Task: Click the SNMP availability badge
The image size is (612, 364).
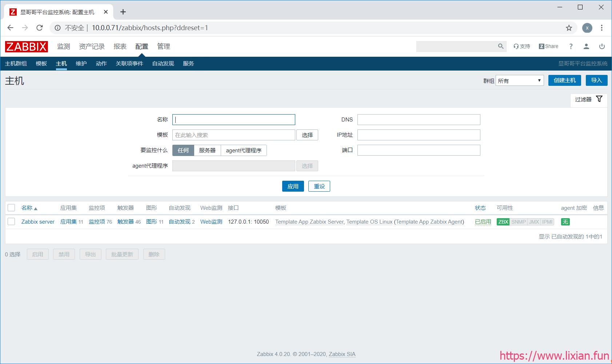Action: point(519,222)
